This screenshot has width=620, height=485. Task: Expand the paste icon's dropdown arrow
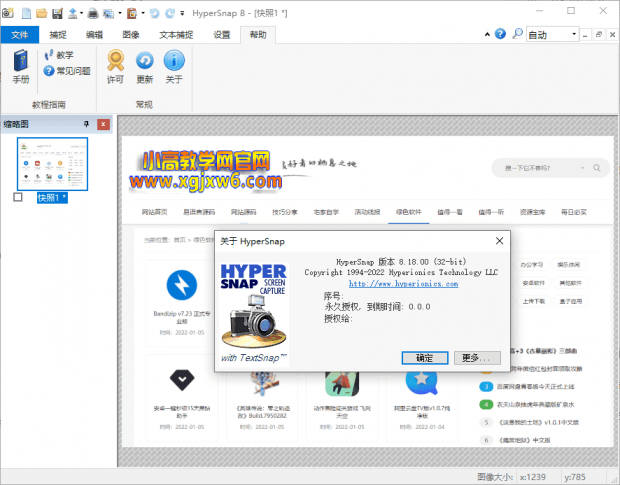(143, 13)
